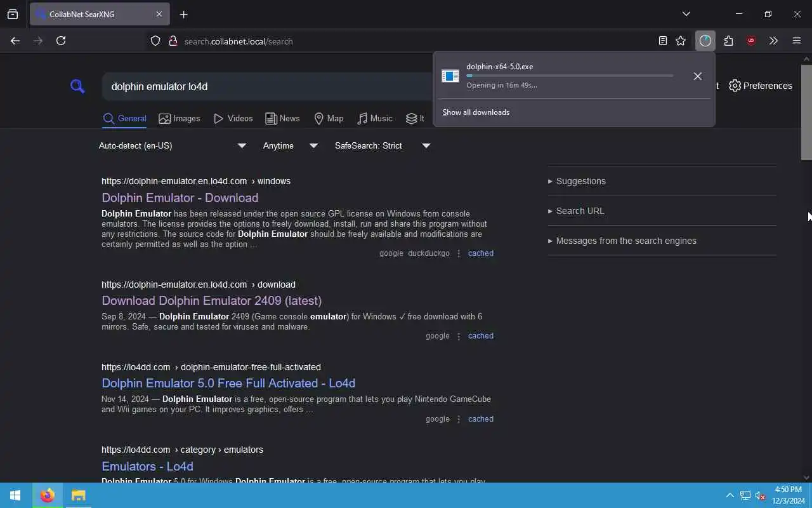Open the Firefox application menu
This screenshot has width=812, height=508.
pyautogui.click(x=797, y=41)
